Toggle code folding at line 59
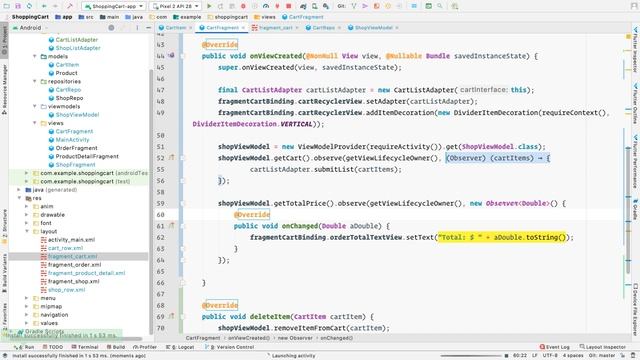The width and height of the screenshot is (640, 360). (x=182, y=203)
